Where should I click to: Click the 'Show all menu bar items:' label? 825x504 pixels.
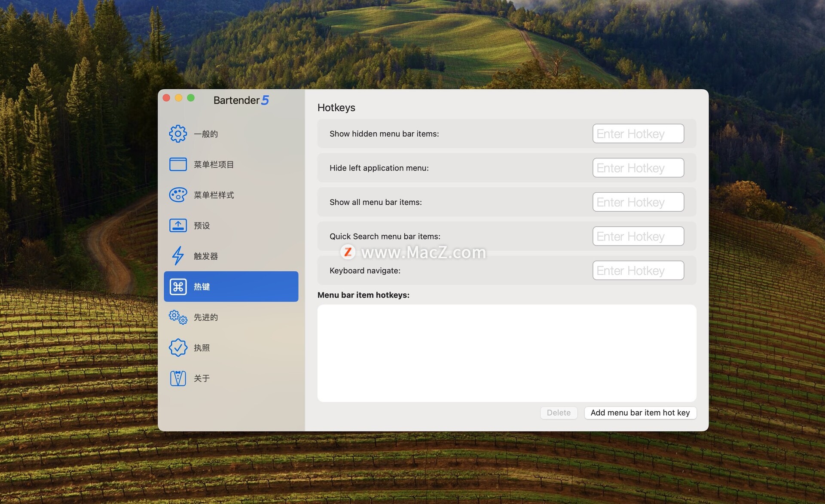point(376,202)
